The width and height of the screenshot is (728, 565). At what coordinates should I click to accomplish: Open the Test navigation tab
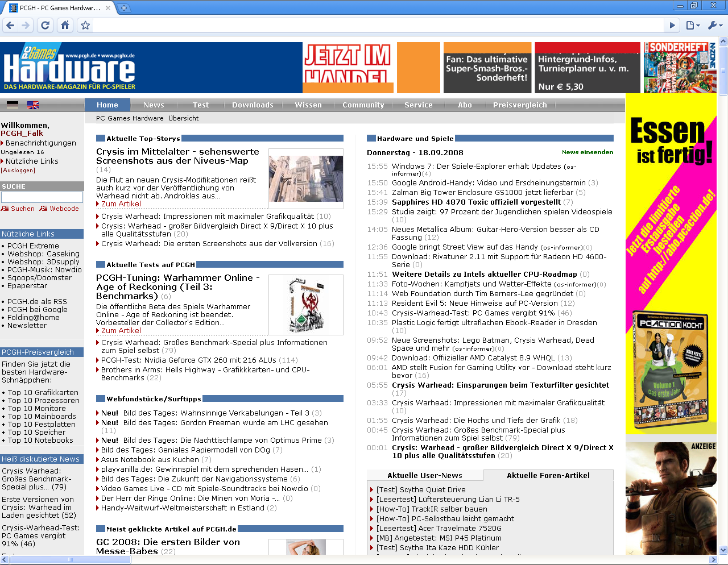coord(201,105)
